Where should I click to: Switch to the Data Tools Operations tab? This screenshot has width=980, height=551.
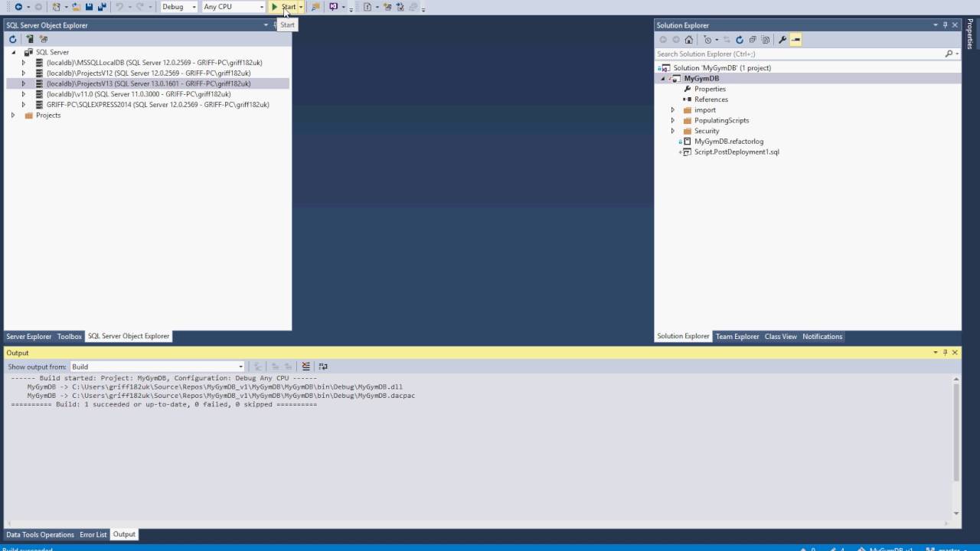click(x=41, y=535)
